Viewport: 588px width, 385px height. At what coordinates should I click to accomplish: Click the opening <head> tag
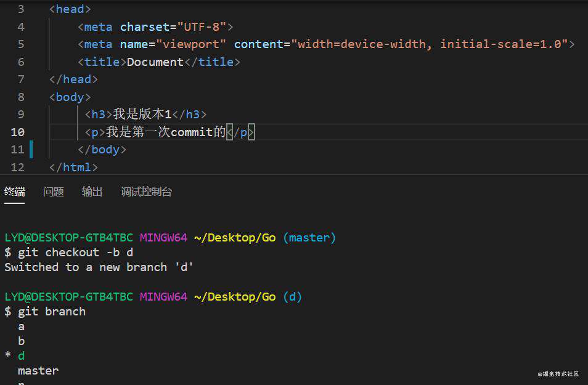[70, 9]
